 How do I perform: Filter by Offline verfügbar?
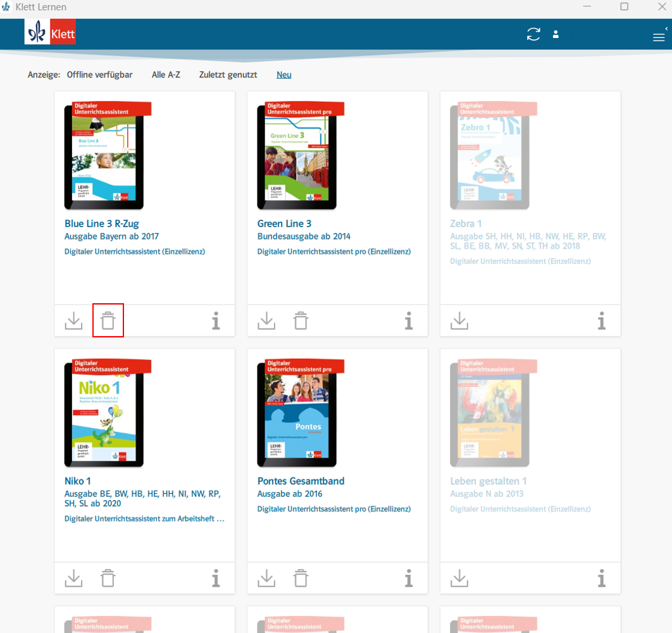click(x=99, y=75)
